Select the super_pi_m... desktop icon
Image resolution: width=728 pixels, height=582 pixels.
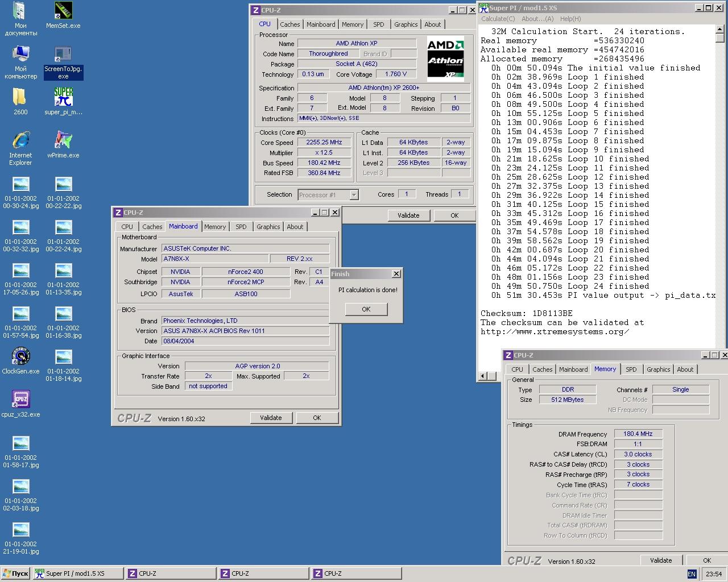point(63,102)
